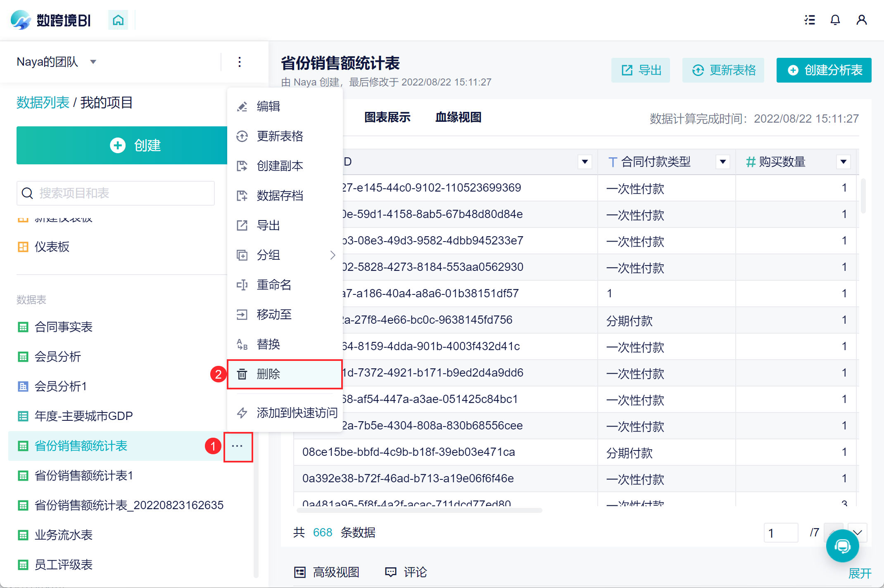Click the 数据列表 breadcrumb link
Viewport: 884px width, 588px height.
[x=43, y=102]
